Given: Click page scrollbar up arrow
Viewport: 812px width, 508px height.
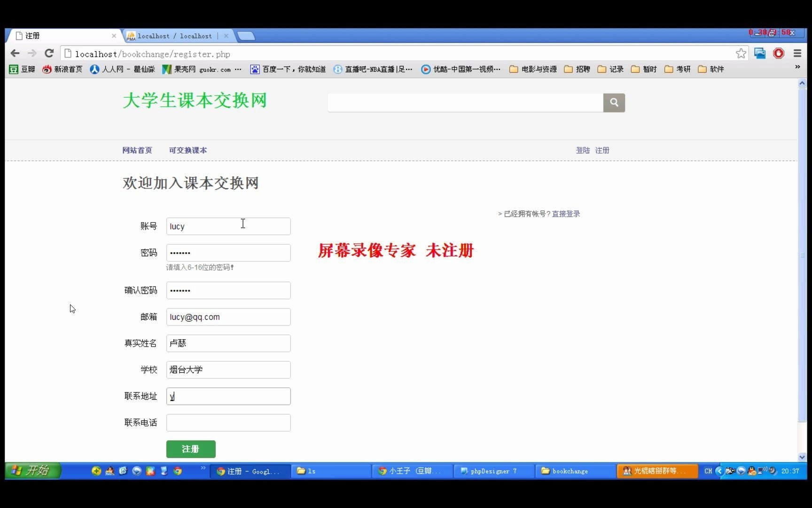Looking at the screenshot, I should coord(802,83).
